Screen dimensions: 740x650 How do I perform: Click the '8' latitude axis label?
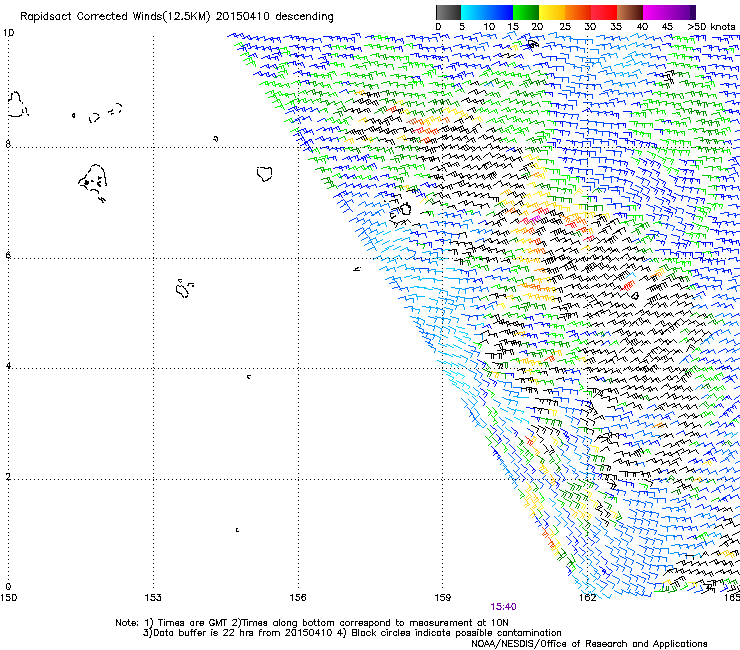[x=8, y=144]
